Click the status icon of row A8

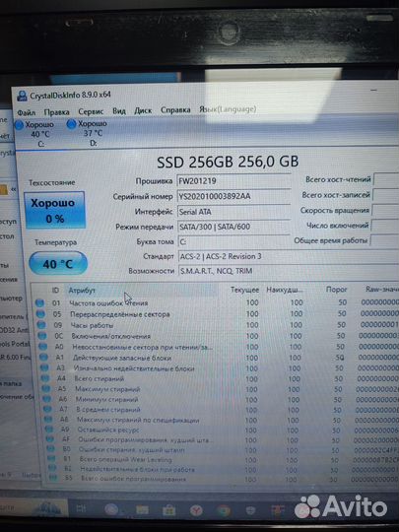coord(48,420)
